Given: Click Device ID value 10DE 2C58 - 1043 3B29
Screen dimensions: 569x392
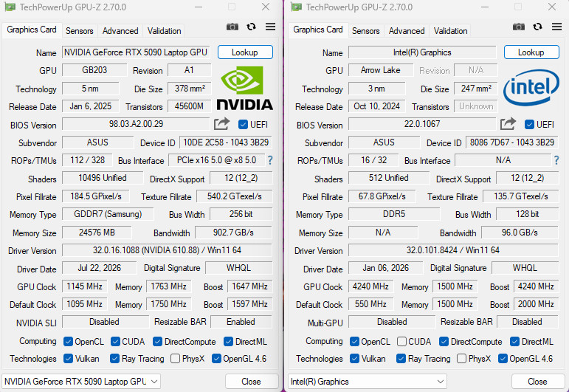Looking at the screenshot, I should 226,142.
